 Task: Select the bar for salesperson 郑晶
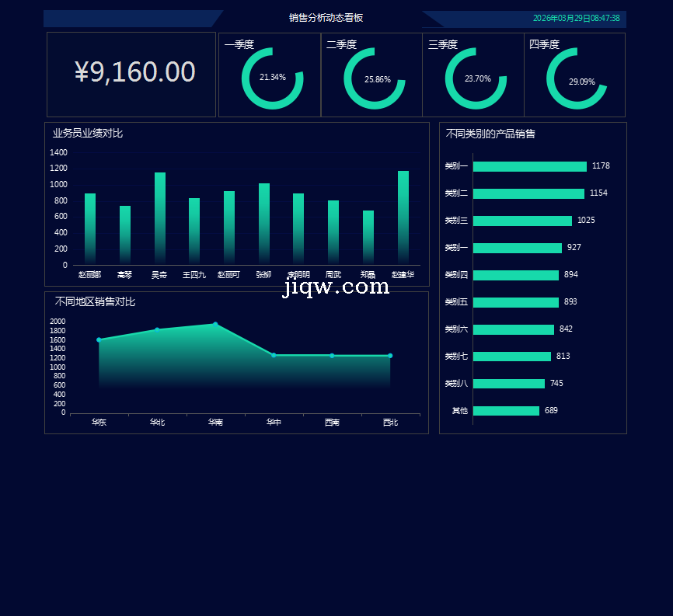click(x=368, y=237)
